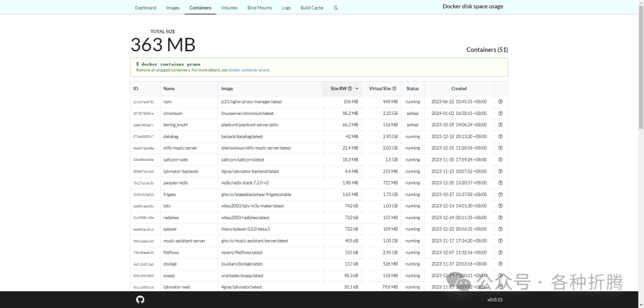Click the 2.93 GB virtual size for databag
Screen dimensions: 644x308
coord(390,136)
